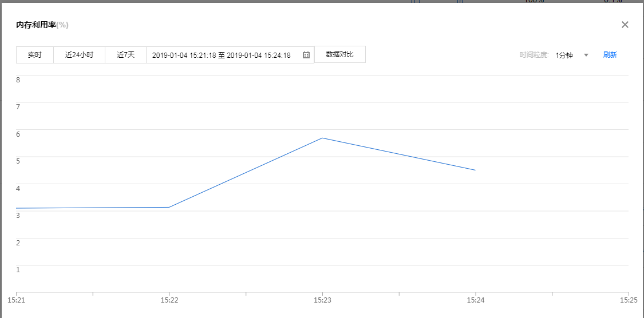Select the 近24小时 time range tab
Screen dimensions: 644x318
coord(79,55)
